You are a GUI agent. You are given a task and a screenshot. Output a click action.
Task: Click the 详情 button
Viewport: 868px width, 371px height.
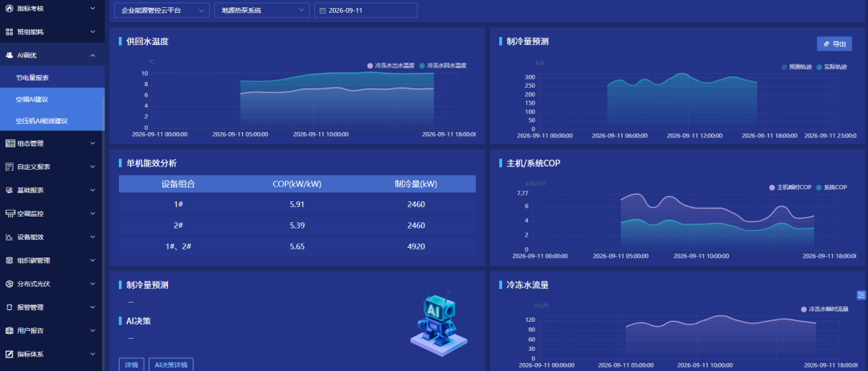click(131, 365)
